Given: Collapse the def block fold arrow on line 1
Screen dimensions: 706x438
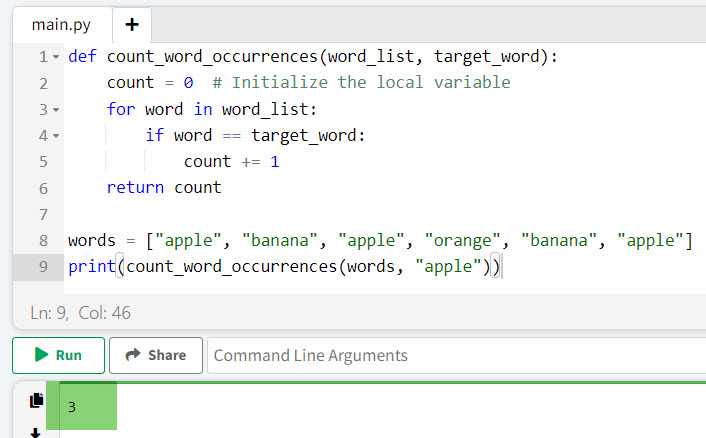Looking at the screenshot, I should [56, 57].
